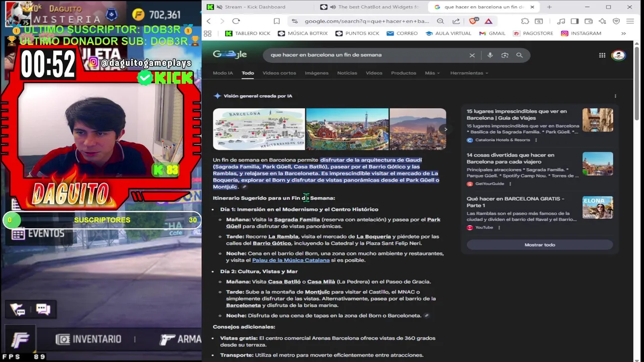Search by image with the Google Lens icon

click(505, 55)
